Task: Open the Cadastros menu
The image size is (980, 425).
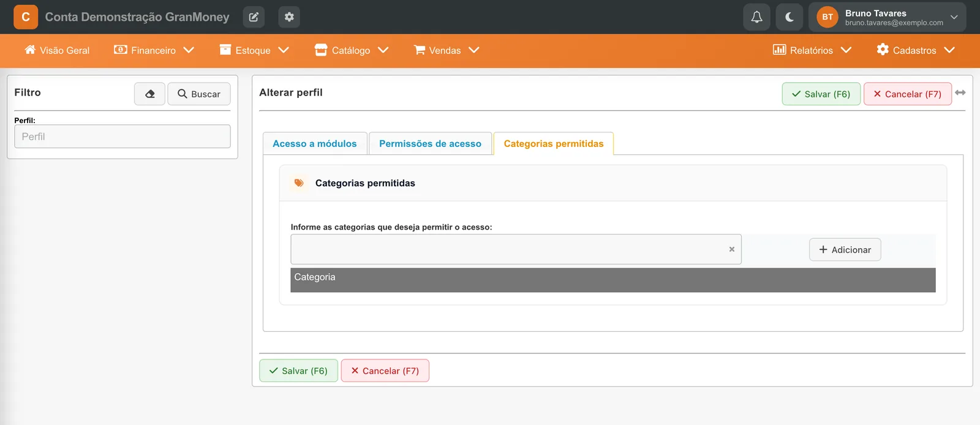Action: click(x=916, y=50)
